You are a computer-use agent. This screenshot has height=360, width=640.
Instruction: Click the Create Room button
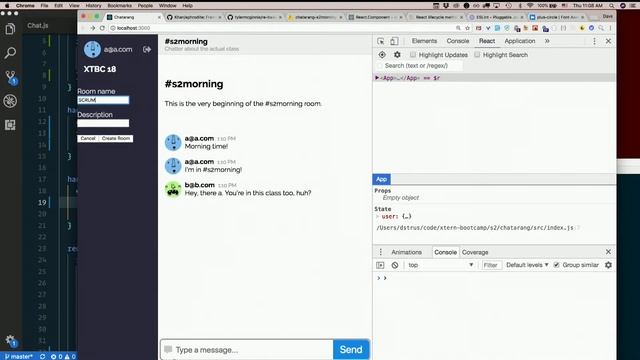[x=116, y=138]
